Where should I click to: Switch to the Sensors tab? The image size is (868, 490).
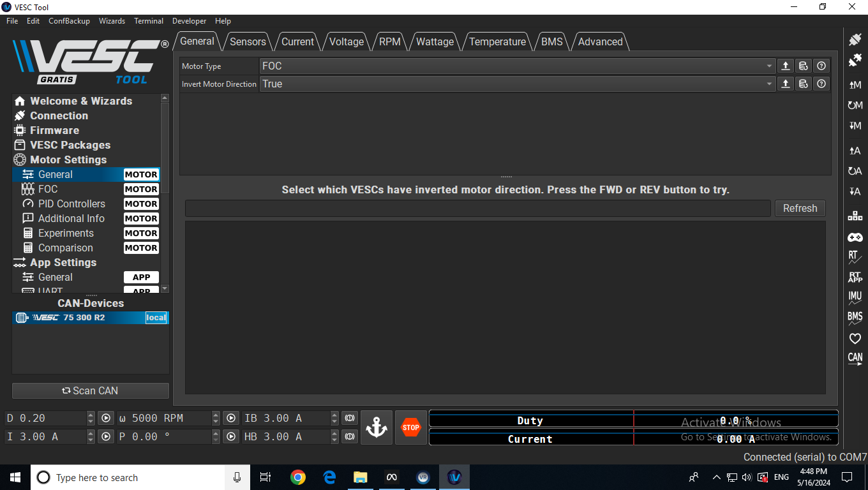(248, 41)
